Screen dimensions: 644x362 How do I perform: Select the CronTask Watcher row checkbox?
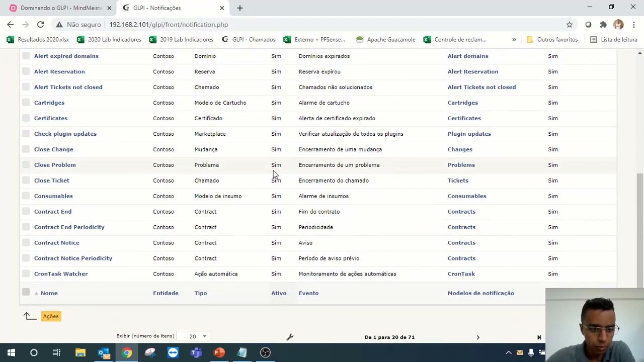point(26,274)
